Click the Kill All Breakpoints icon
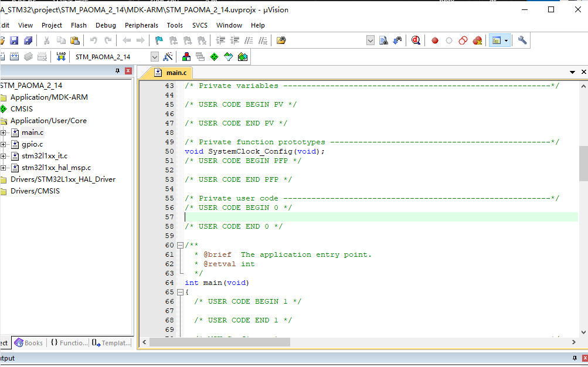Viewport: 588px width, 367px height. click(x=477, y=40)
